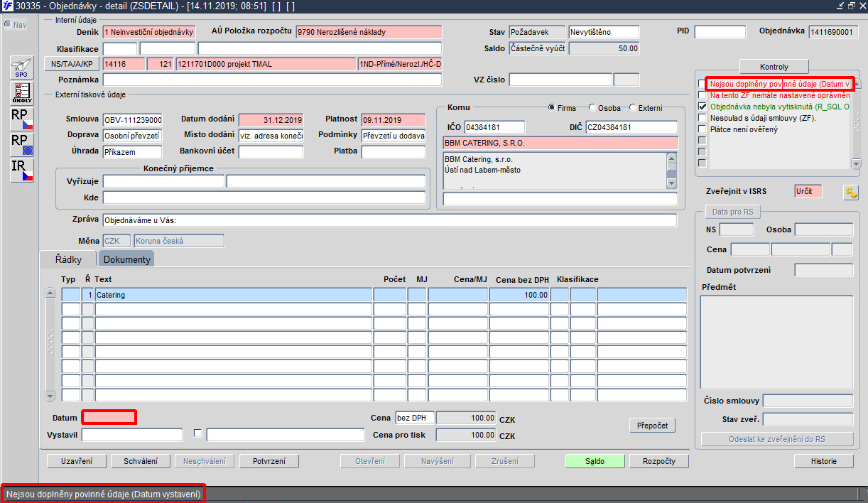Image resolution: width=868 pixels, height=503 pixels.
Task: Open the Nav radio toggle at top left
Action: [7, 25]
